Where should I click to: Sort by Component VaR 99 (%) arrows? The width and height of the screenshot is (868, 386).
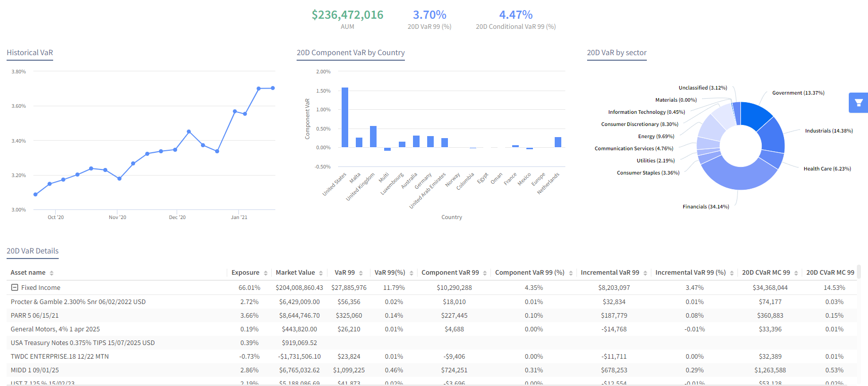pyautogui.click(x=571, y=273)
